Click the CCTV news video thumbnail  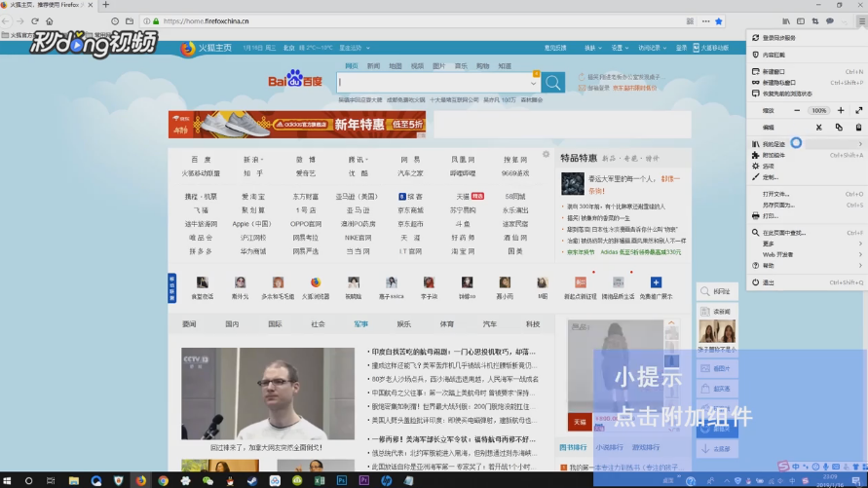point(268,394)
